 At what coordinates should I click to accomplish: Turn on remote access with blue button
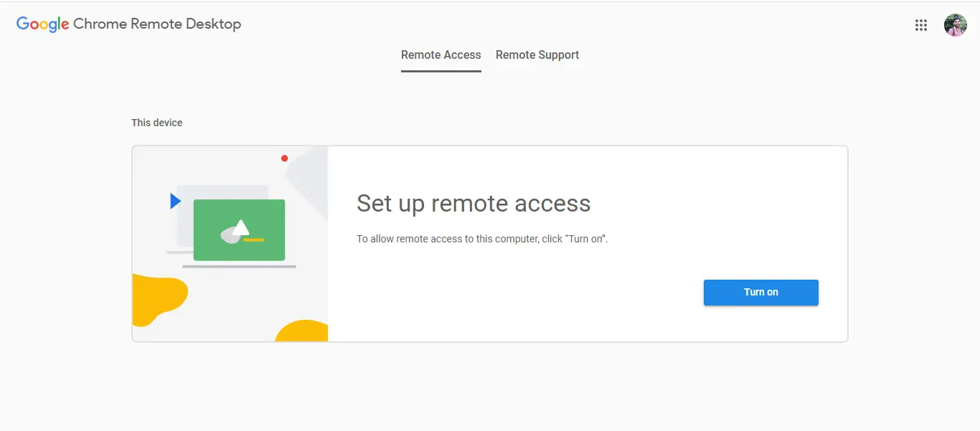(x=761, y=293)
